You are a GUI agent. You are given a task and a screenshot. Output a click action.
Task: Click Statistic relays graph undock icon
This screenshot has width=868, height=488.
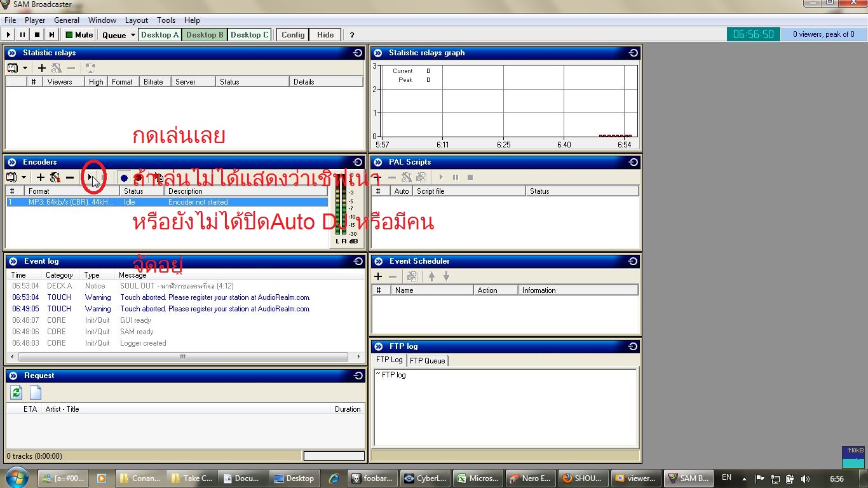[x=634, y=53]
